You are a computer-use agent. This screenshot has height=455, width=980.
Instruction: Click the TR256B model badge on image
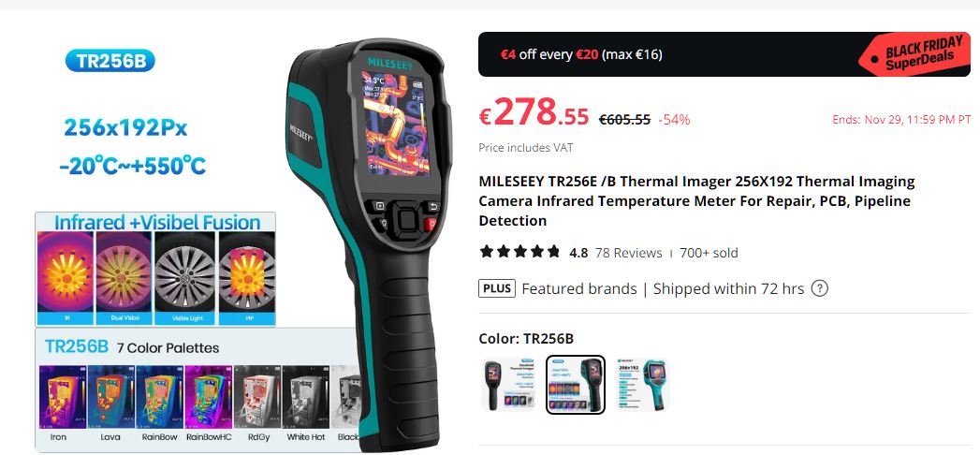pos(110,61)
